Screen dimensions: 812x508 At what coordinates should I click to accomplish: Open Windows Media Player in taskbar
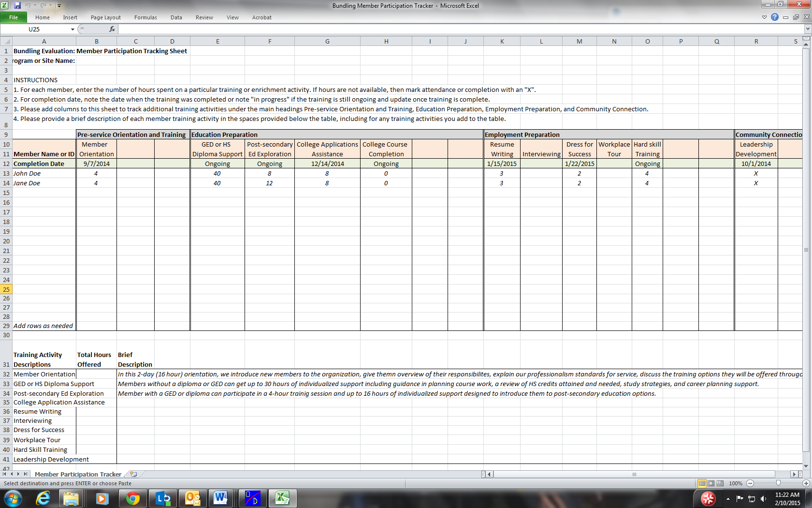pyautogui.click(x=102, y=498)
